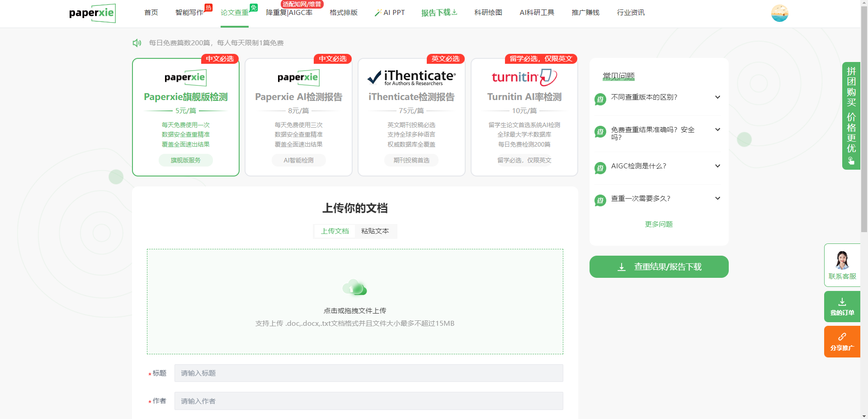868x419 pixels.
Task: Open the user avatar profile icon
Action: pos(779,13)
